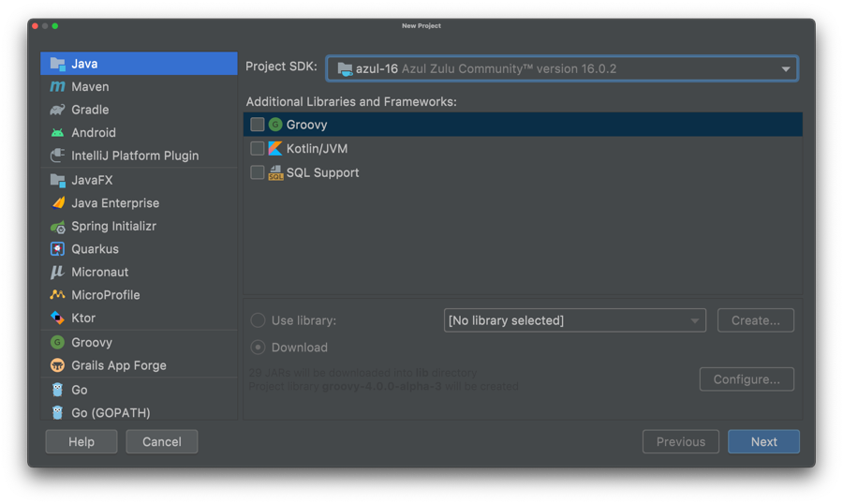Select the Grails App Forge icon
Viewport: 843px width, 504px height.
(x=57, y=365)
